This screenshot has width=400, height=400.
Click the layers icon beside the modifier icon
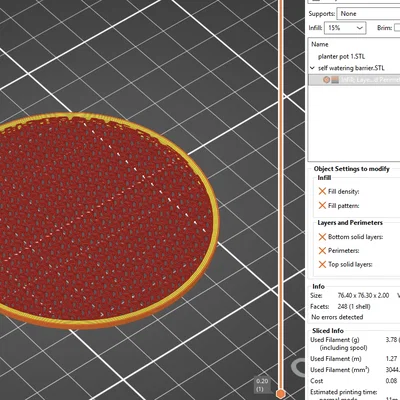[335, 80]
